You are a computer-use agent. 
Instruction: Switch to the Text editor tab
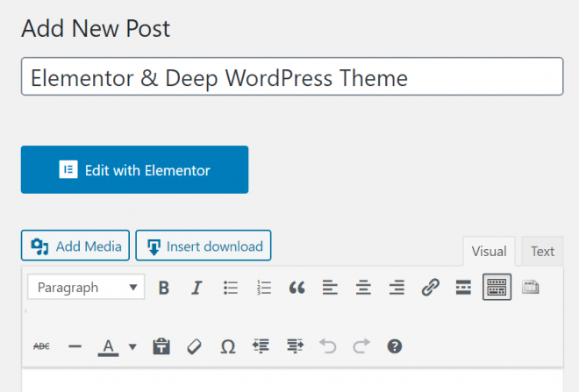[x=542, y=252]
